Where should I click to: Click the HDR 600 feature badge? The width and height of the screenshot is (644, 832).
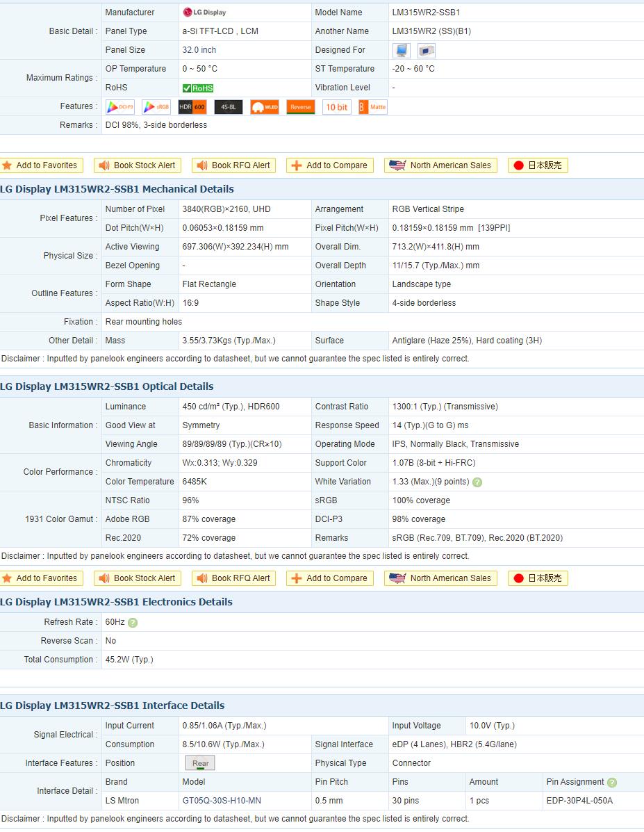pos(192,106)
